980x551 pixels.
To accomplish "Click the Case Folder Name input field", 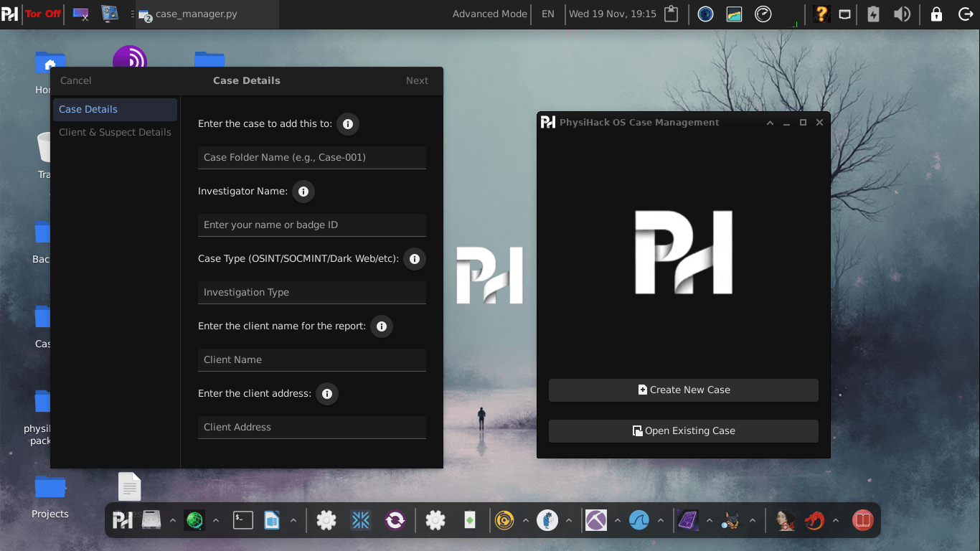I will (311, 158).
